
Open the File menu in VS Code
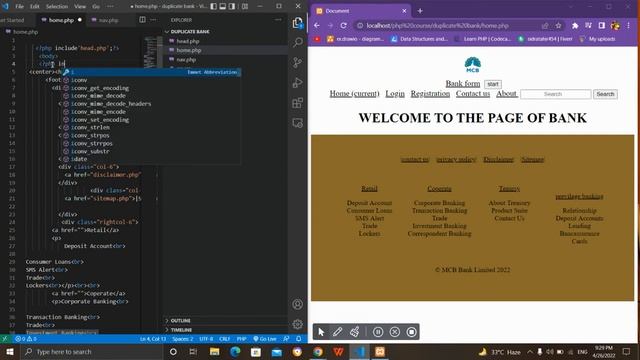(19, 7)
